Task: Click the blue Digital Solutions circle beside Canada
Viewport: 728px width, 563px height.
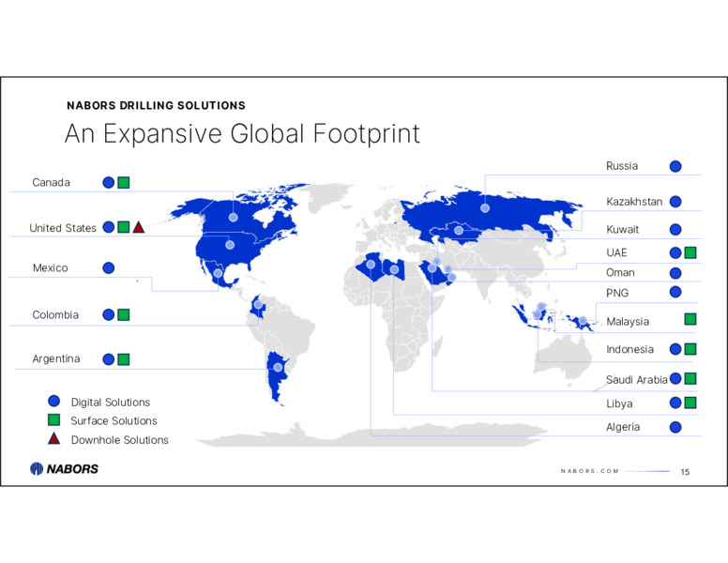Action: coord(108,183)
